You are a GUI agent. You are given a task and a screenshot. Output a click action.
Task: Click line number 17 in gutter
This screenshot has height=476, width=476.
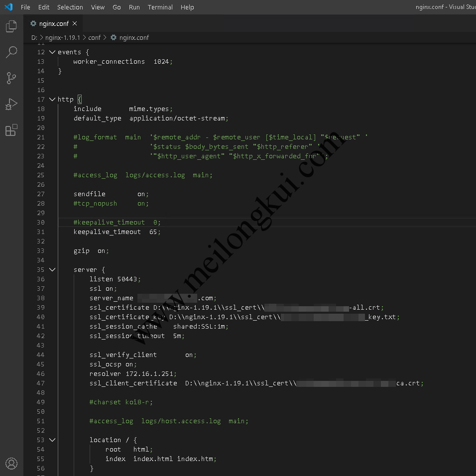pyautogui.click(x=41, y=99)
